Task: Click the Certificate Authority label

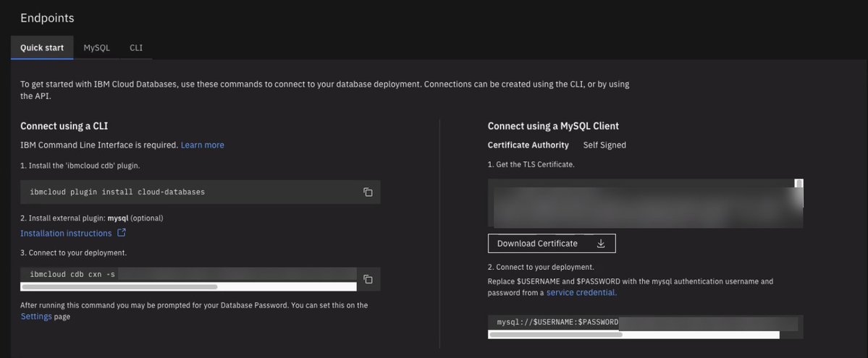Action: (x=528, y=145)
